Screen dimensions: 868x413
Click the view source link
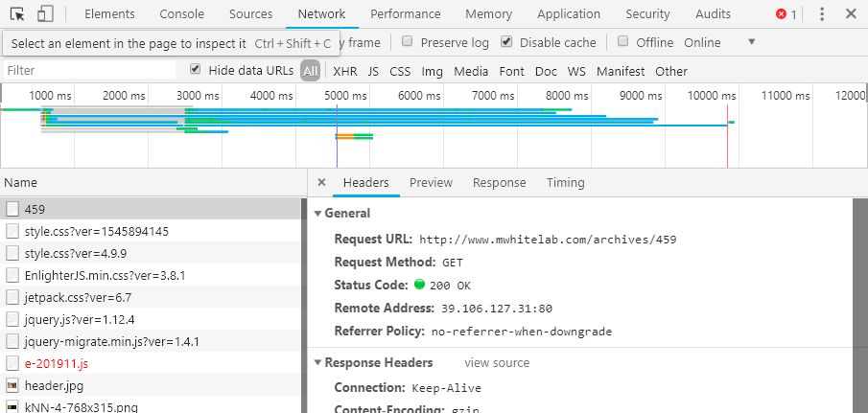tap(497, 363)
